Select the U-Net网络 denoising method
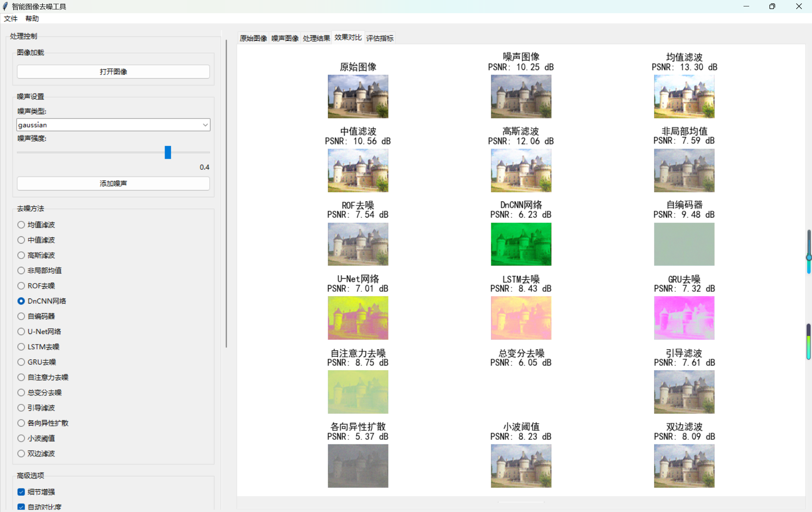Screen dimensions: 812x512 click(x=21, y=332)
